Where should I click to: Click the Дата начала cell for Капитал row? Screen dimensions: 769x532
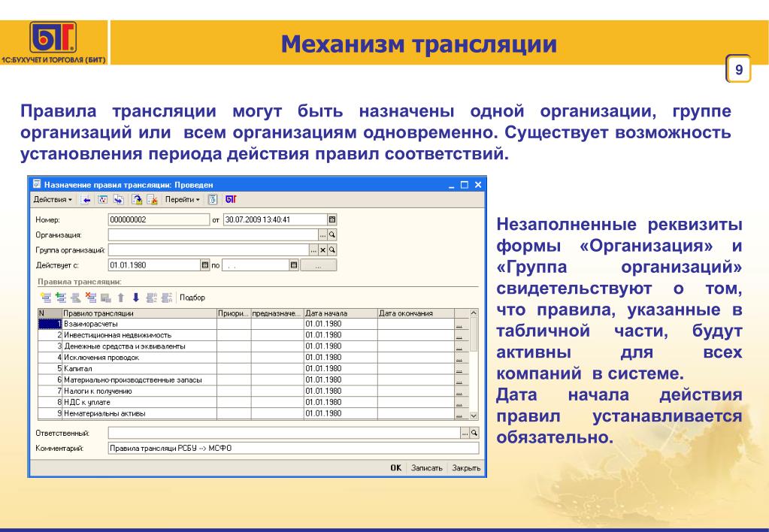341,369
